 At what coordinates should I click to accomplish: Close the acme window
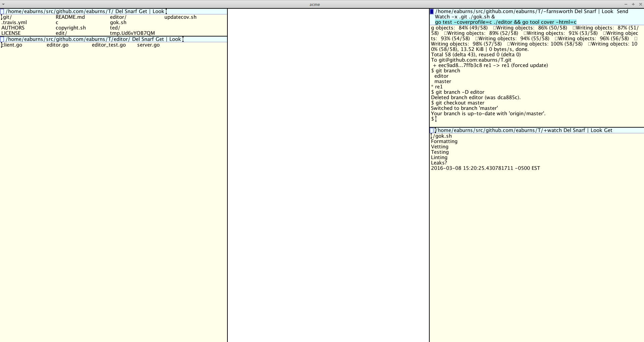[x=640, y=4]
